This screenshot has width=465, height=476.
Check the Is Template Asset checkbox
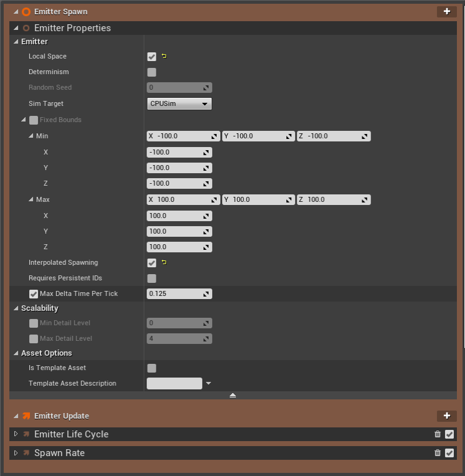[x=152, y=368]
